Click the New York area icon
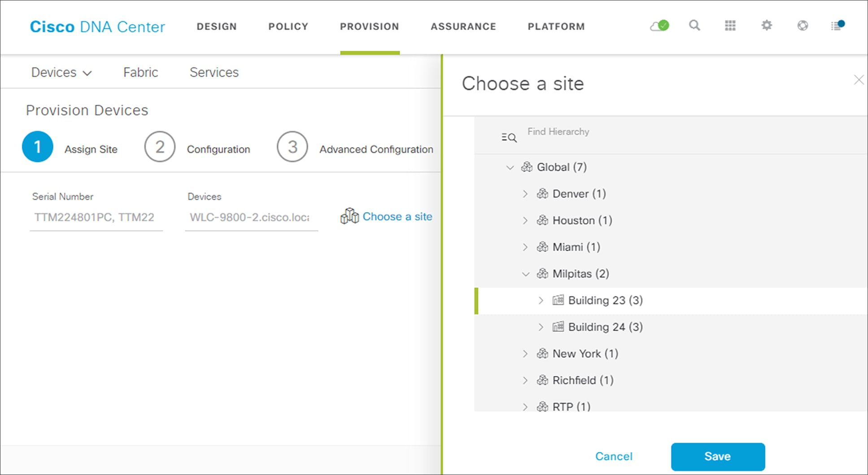868x475 pixels. click(x=542, y=353)
